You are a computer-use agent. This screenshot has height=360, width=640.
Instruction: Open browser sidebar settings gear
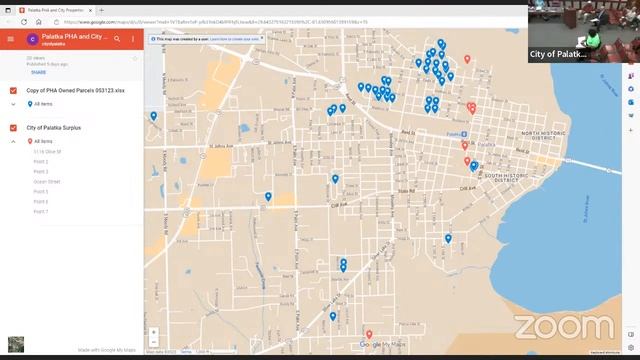coord(631,348)
